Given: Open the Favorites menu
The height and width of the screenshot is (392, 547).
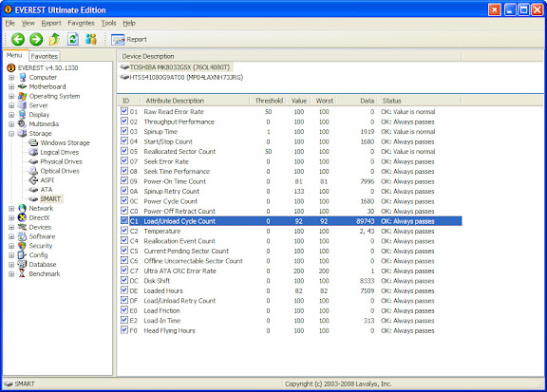Looking at the screenshot, I should click(81, 23).
